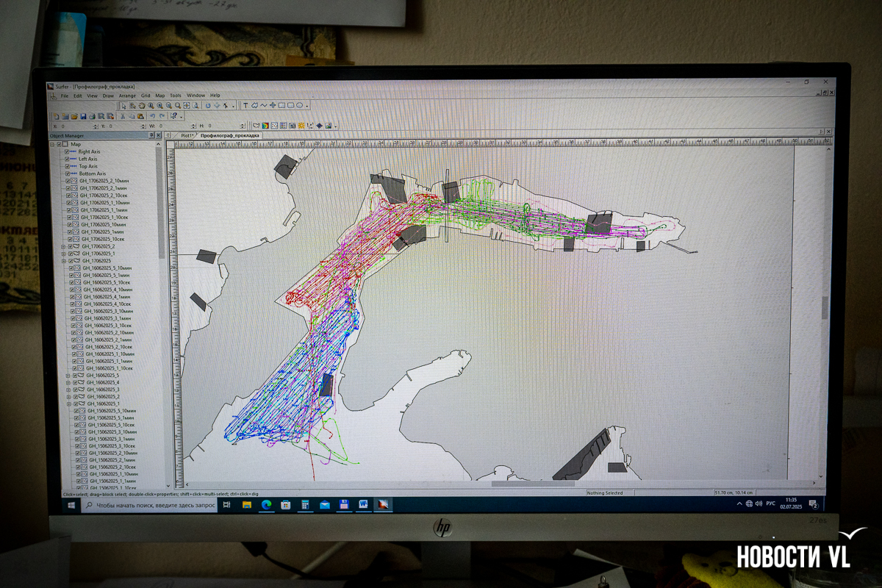Expand the GH_17062025_1 tree node
This screenshot has width=882, height=588.
pos(63,254)
